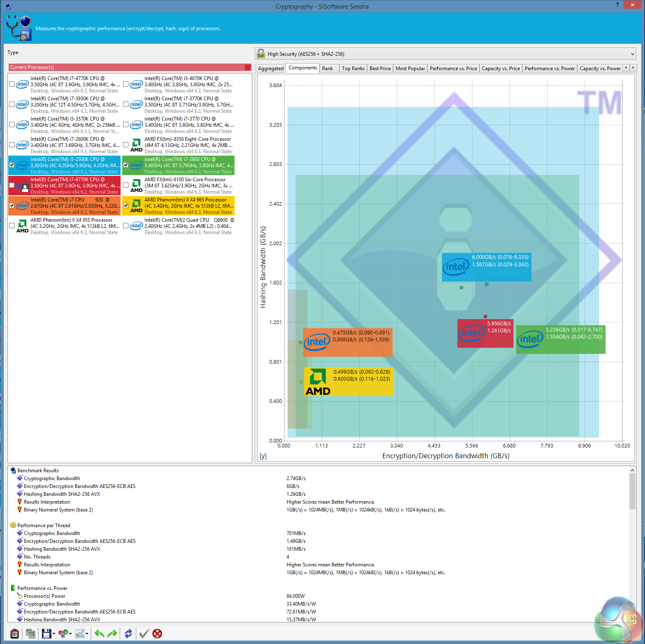Click the Performance per Thread gear icon
This screenshot has height=644, width=645.
coord(13,525)
